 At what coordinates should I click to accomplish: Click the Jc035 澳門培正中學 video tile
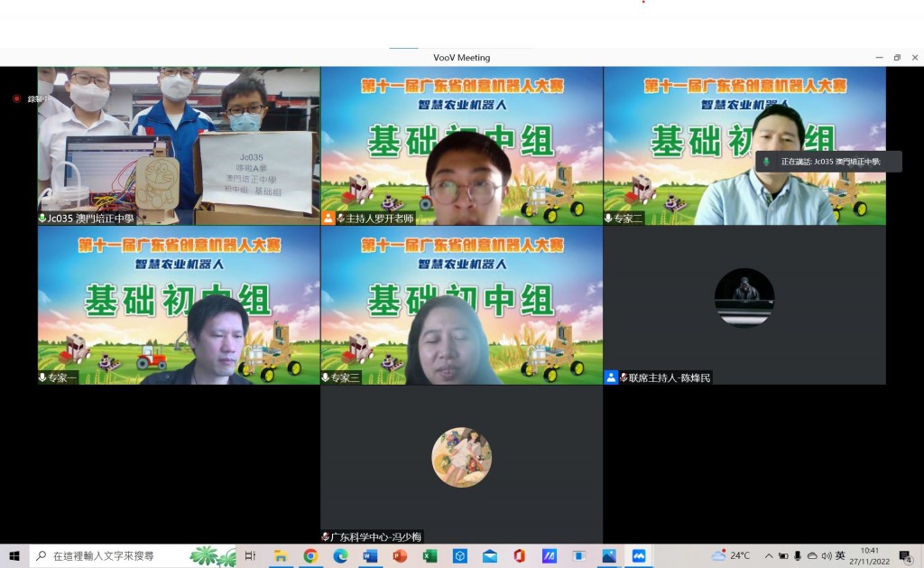179,144
